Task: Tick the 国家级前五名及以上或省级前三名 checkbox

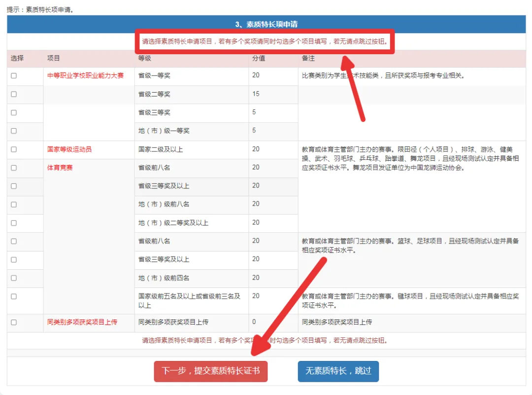Action: [14, 296]
